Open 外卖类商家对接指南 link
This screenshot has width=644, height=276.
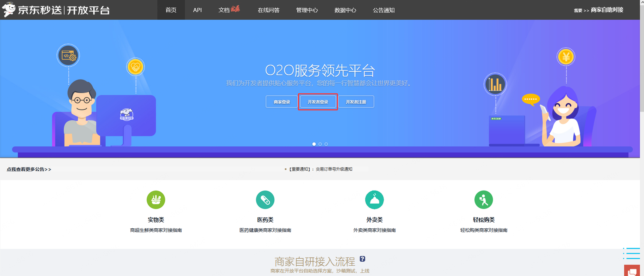coord(374,230)
